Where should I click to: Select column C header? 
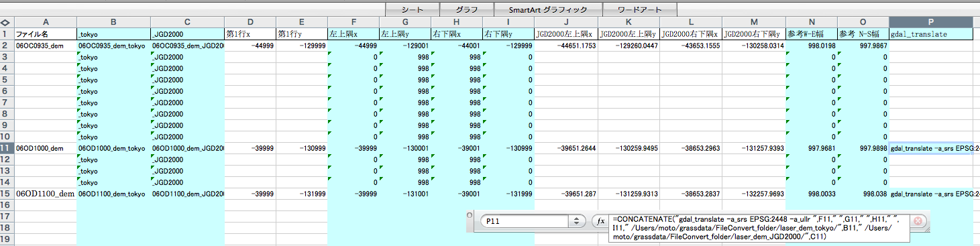point(187,21)
